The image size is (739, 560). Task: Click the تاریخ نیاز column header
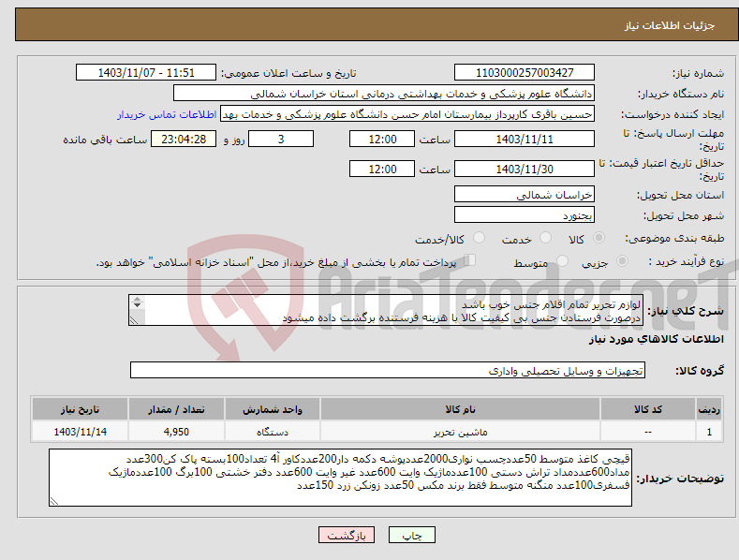tap(81, 409)
